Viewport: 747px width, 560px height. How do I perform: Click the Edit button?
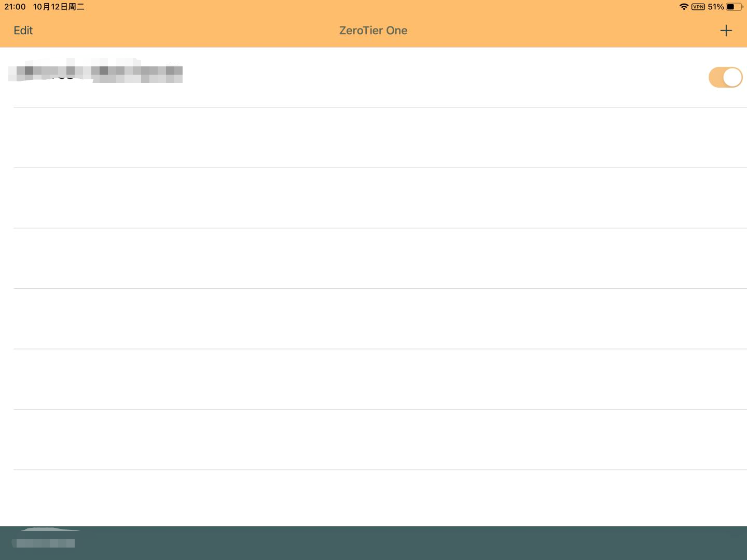pyautogui.click(x=22, y=30)
